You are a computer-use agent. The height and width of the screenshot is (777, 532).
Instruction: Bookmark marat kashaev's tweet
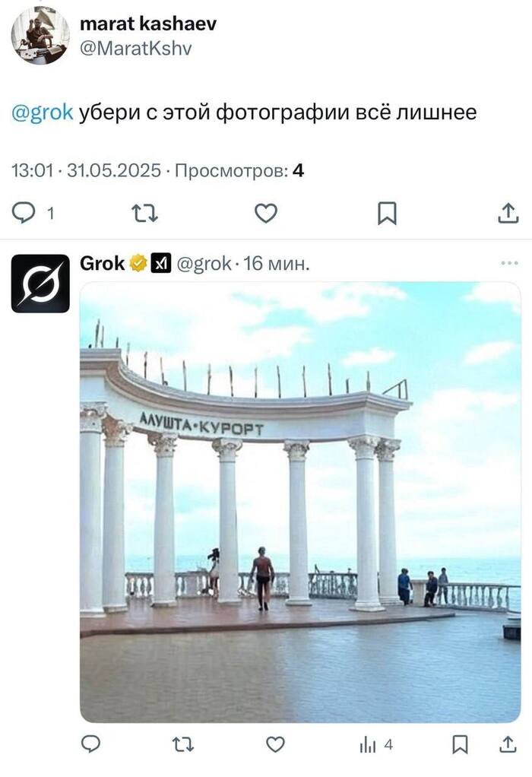point(387,213)
